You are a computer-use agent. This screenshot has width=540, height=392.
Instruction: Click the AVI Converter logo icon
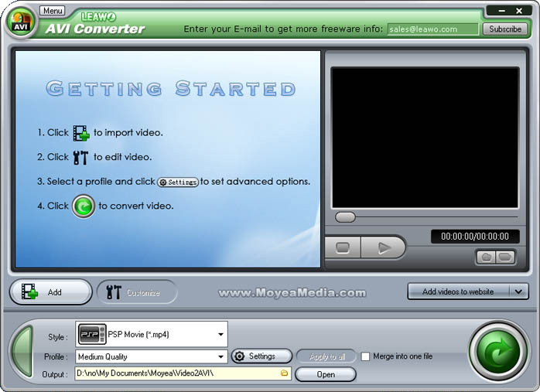pos(20,22)
